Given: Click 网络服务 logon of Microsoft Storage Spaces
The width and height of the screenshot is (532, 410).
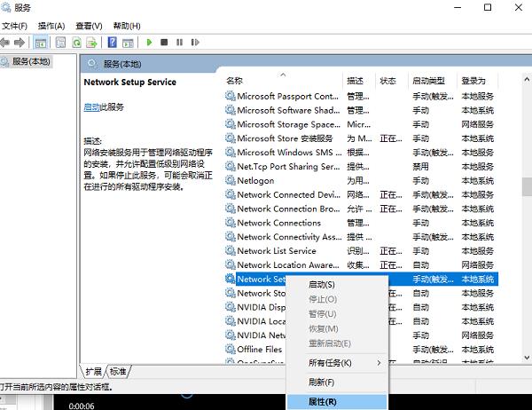Looking at the screenshot, I should pyautogui.click(x=477, y=124).
